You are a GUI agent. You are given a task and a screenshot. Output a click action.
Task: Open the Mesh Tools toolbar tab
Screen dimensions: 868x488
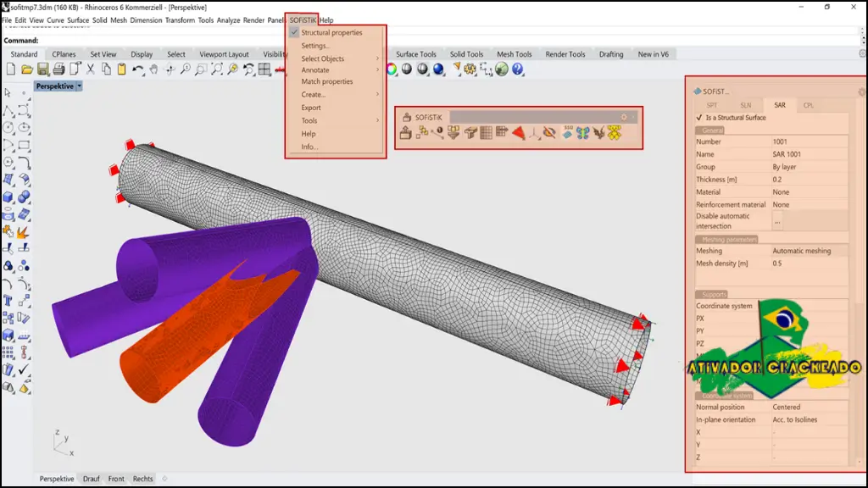pos(514,54)
